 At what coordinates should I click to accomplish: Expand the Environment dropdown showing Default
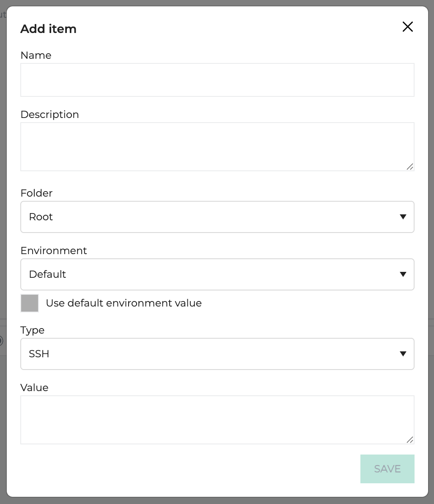[x=217, y=274]
